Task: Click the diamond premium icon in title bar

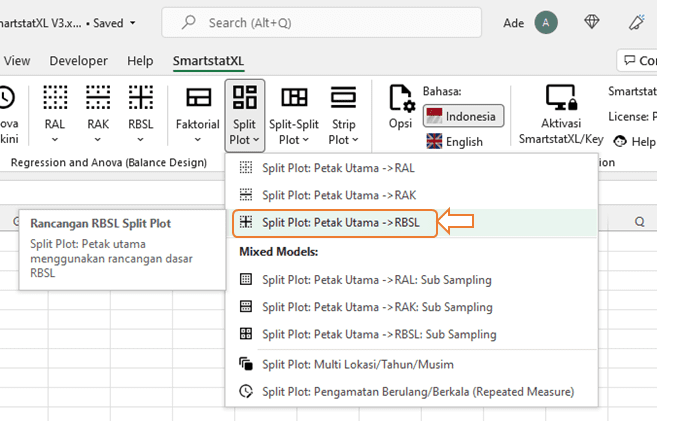Action: [x=592, y=22]
